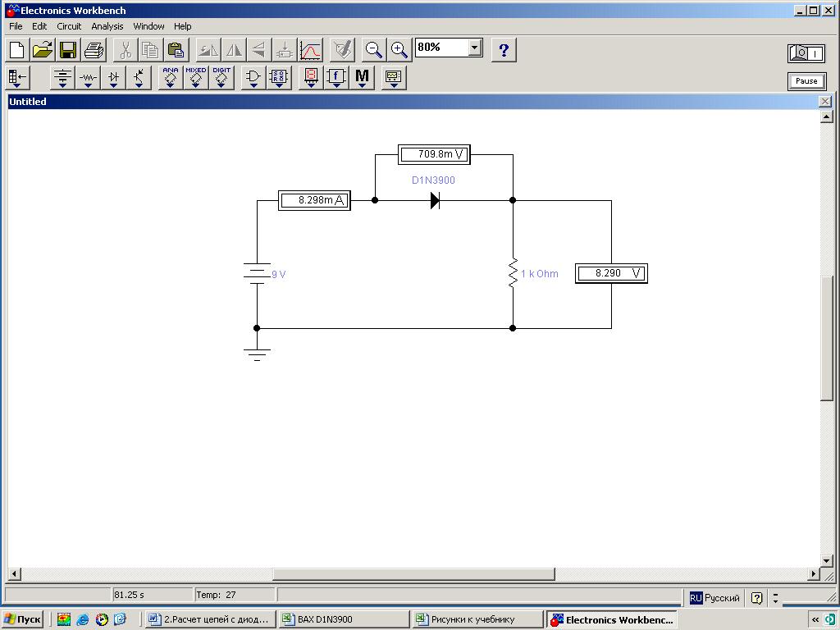Select the D1N3900 diode symbol
Viewport: 840px width, 630px height.
[435, 200]
